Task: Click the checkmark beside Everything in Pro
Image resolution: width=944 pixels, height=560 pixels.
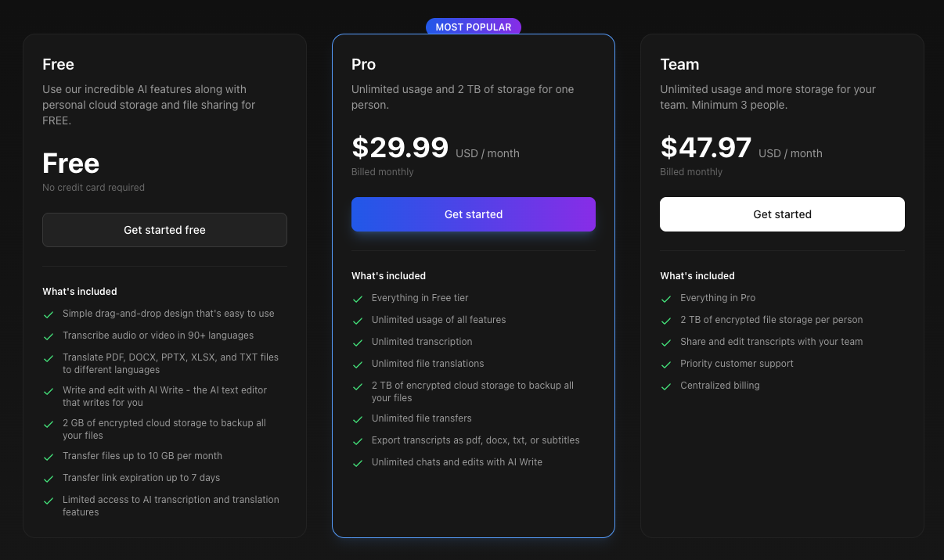Action: click(667, 298)
